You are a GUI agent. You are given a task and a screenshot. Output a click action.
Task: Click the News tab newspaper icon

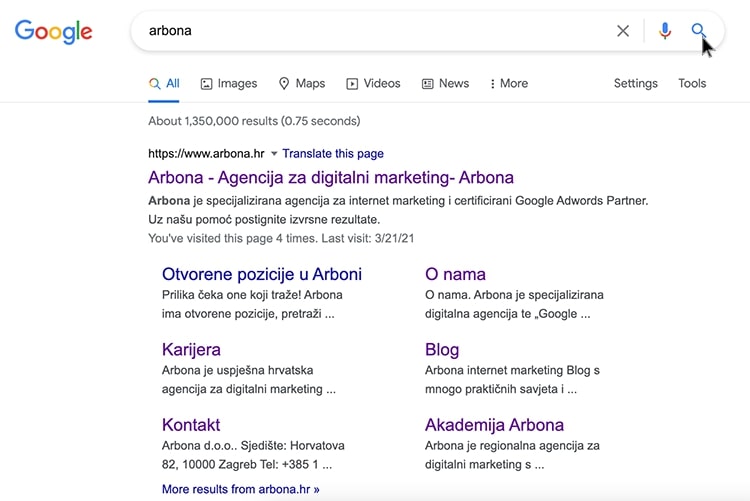pos(427,84)
